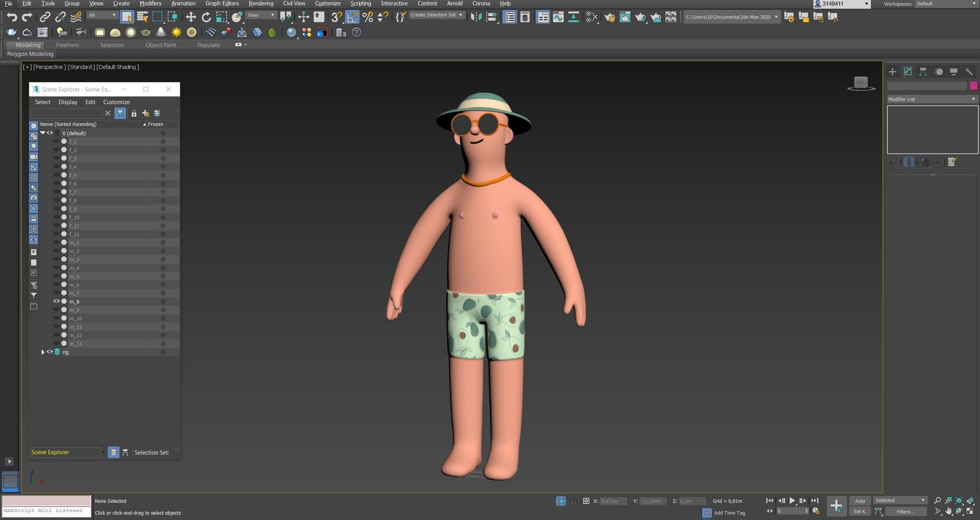
Task: Open the Utilities wrench panel
Action: click(x=969, y=72)
